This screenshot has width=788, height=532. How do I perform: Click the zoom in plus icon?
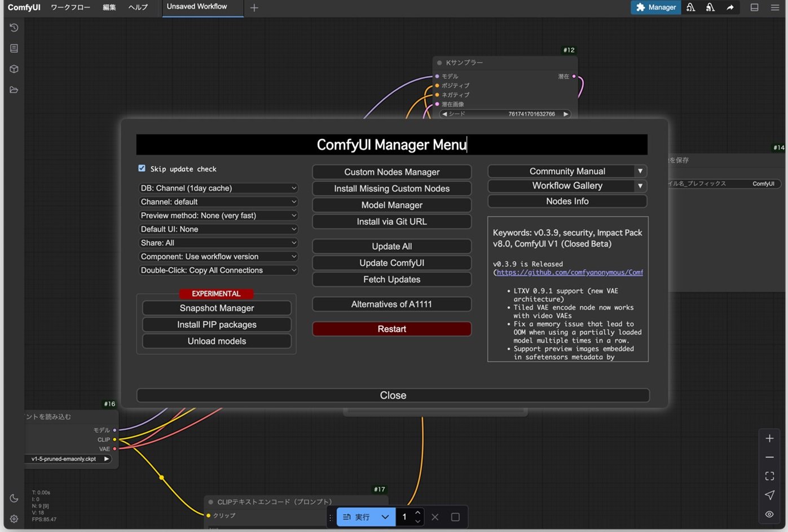[769, 438]
